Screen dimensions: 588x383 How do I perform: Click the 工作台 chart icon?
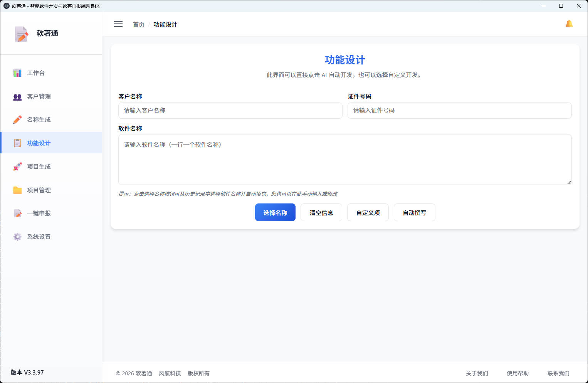click(x=17, y=73)
